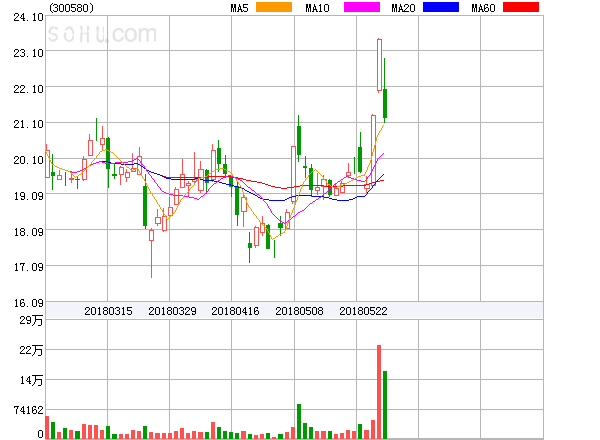Select the 20180315 date label
This screenshot has height=440, width=600.
click(108, 311)
